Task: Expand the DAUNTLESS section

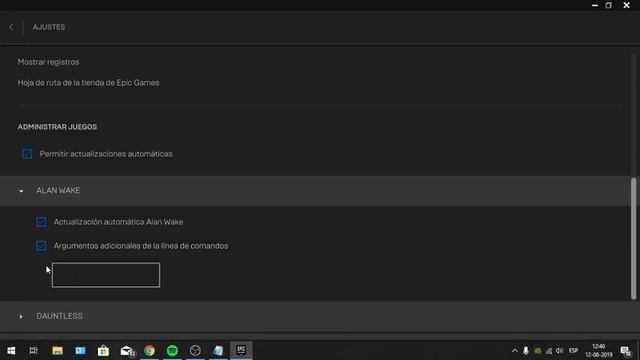Action: coord(21,316)
